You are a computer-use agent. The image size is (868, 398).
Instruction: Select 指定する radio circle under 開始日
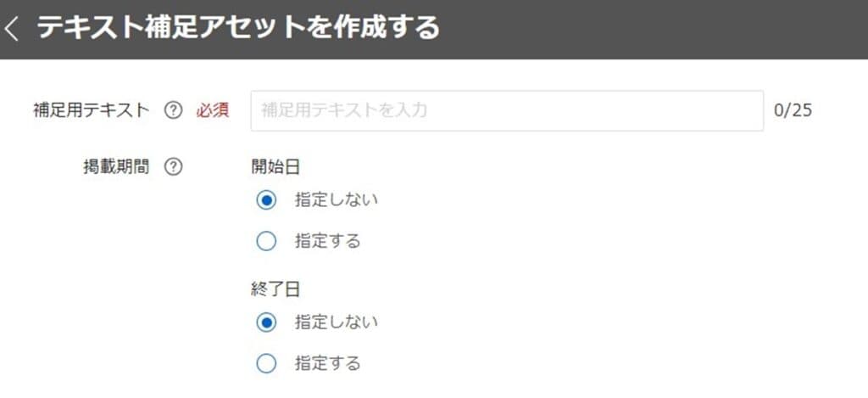pos(266,241)
